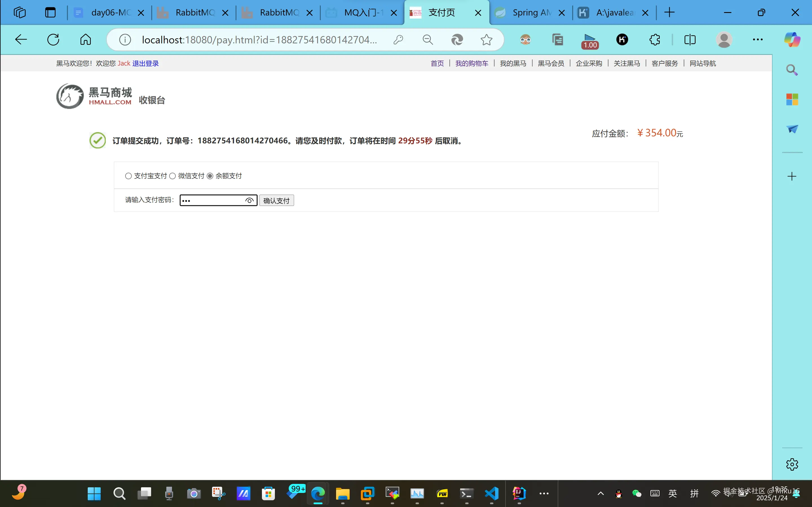Select 余额支付 radio button
This screenshot has height=507, width=812.
(x=210, y=176)
